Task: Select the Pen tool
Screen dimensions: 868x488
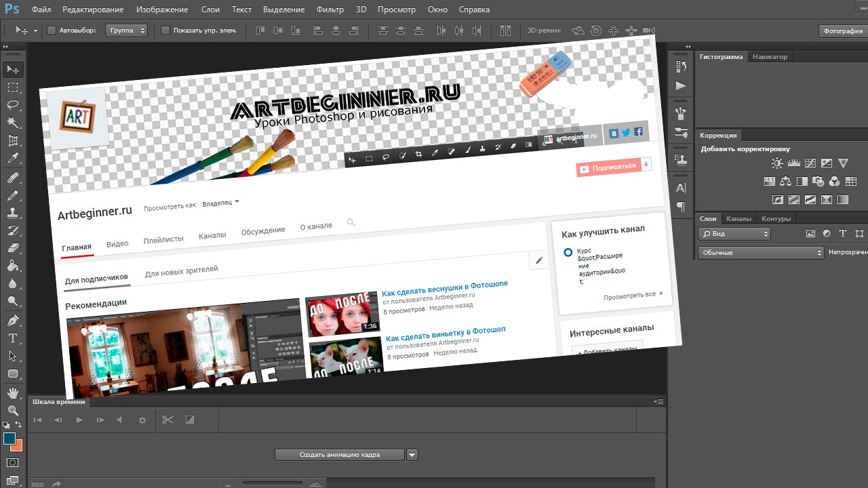Action: click(x=13, y=320)
